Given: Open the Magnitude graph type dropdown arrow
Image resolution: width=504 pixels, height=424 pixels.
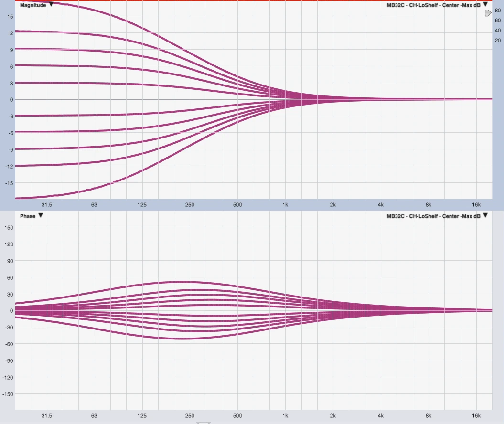Looking at the screenshot, I should pos(51,5).
